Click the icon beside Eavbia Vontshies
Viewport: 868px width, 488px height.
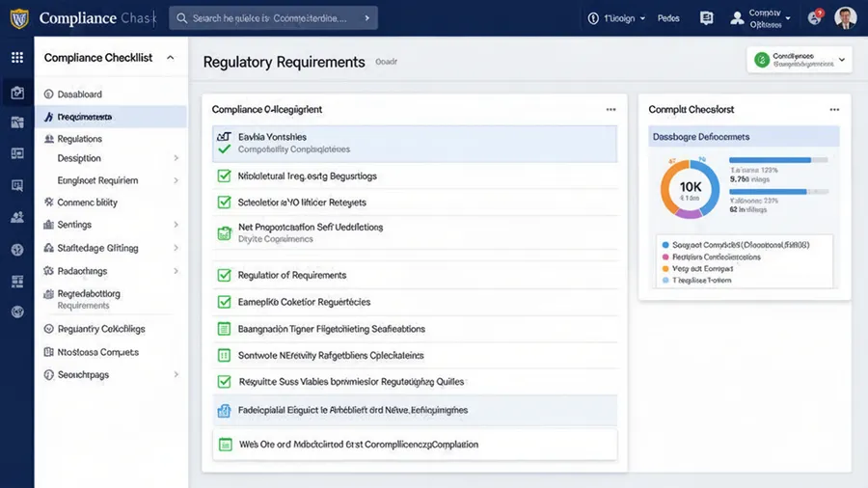coord(224,136)
